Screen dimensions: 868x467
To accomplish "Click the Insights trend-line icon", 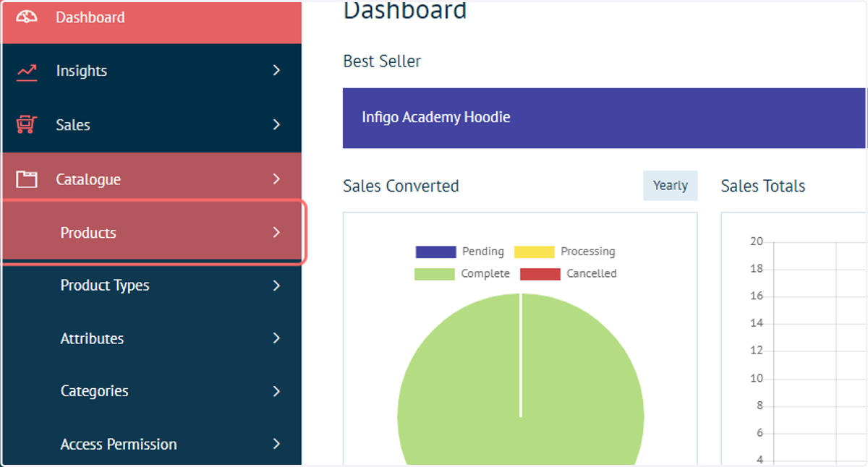I will 27,71.
